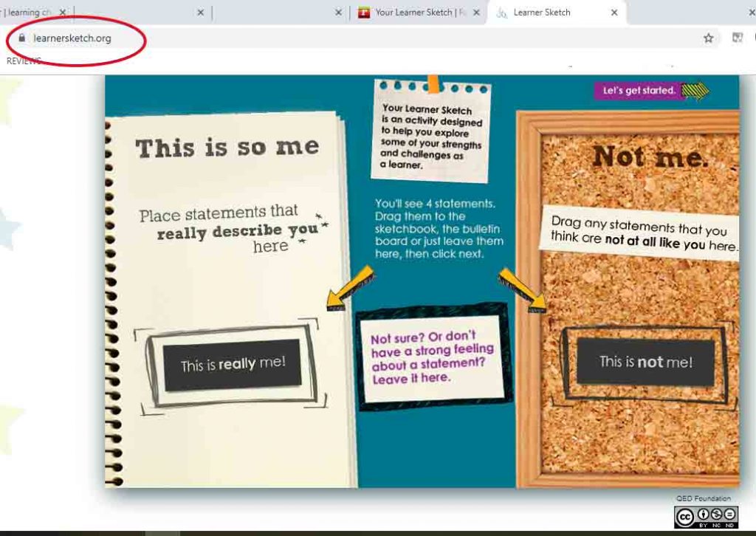Switch to the 'Your Learner Sketch' tab
Viewport: 756px width, 536px height.
pos(417,13)
